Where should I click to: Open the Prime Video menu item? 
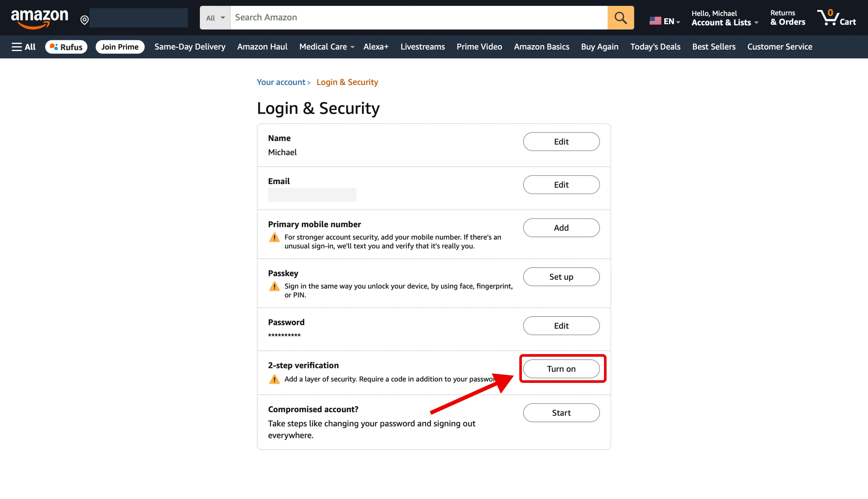click(479, 47)
